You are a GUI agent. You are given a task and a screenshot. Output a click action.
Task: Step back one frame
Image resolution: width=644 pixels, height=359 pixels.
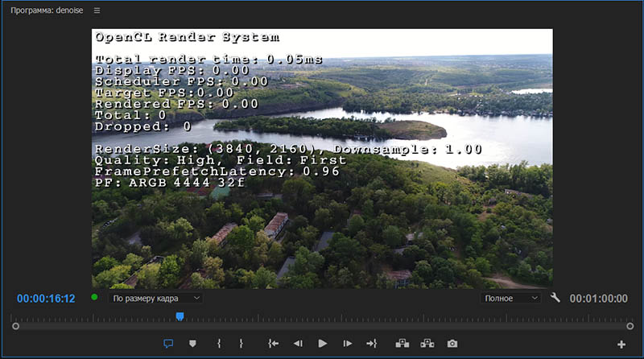[x=298, y=344]
